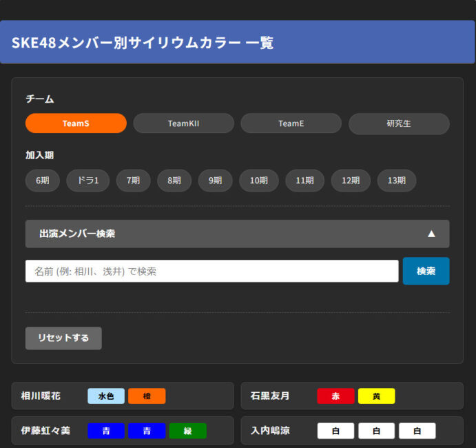
Task: Toggle the TeamE team filter
Action: pos(291,123)
